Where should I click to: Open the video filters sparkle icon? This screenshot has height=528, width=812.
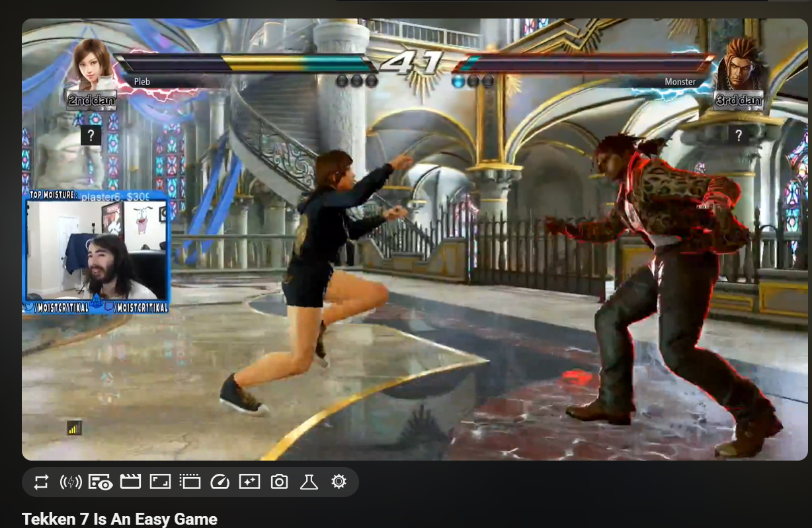[x=249, y=482]
